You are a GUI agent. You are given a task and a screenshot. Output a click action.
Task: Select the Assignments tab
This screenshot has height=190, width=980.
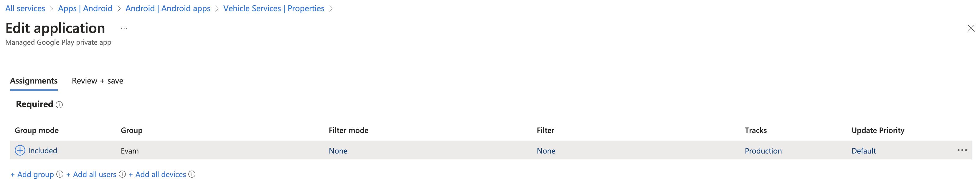(34, 81)
